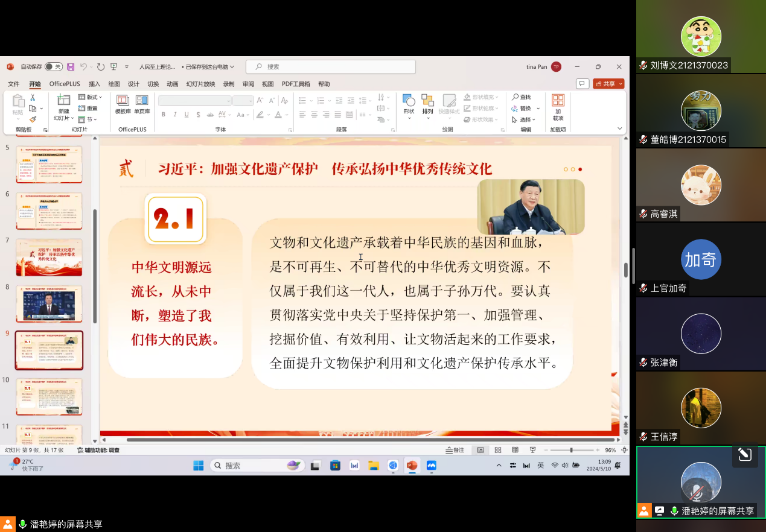Toggle Normal view button in status bar

(x=480, y=450)
